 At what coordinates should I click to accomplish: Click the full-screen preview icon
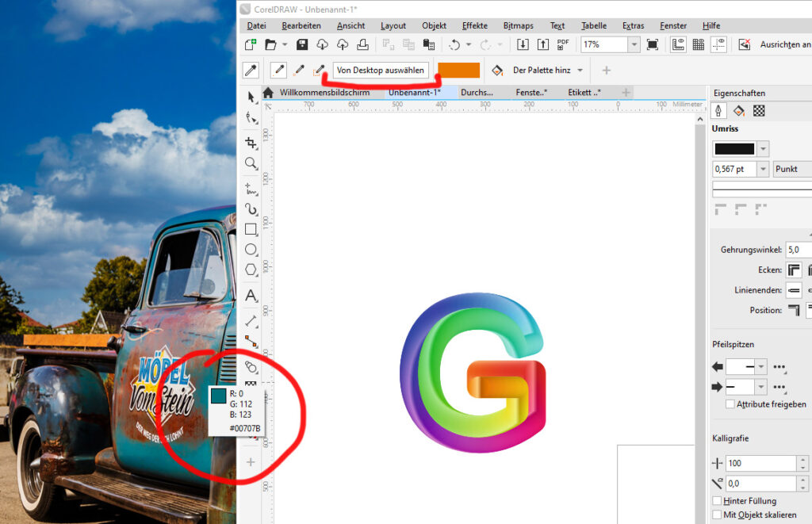(x=653, y=44)
